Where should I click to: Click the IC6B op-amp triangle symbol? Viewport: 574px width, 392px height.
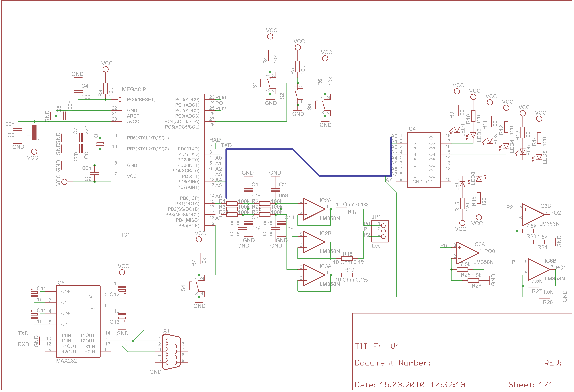539,270
